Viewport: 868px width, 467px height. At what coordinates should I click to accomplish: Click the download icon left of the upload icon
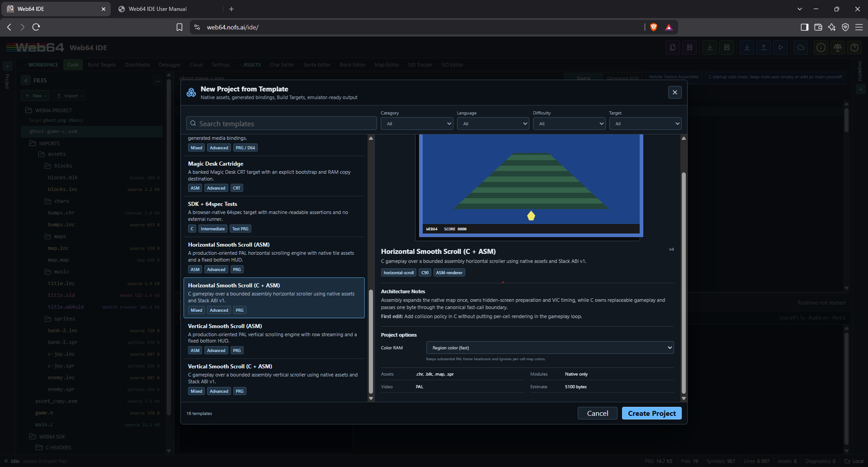(x=747, y=48)
